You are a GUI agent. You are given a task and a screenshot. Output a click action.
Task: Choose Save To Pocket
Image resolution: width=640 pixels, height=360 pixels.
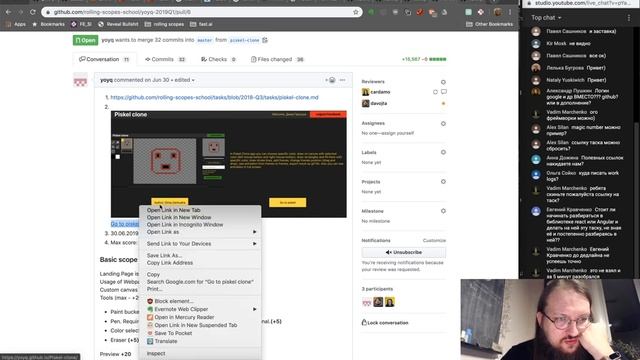tap(200, 333)
